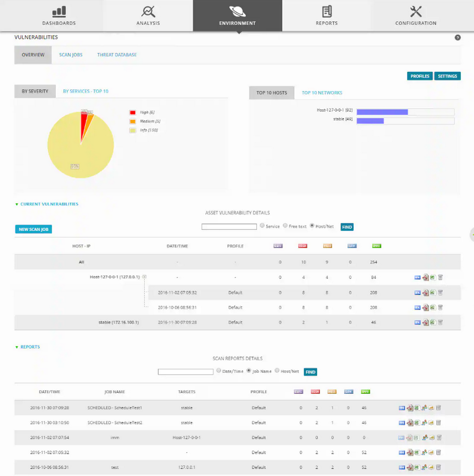Choose Free text search option

[x=285, y=226]
